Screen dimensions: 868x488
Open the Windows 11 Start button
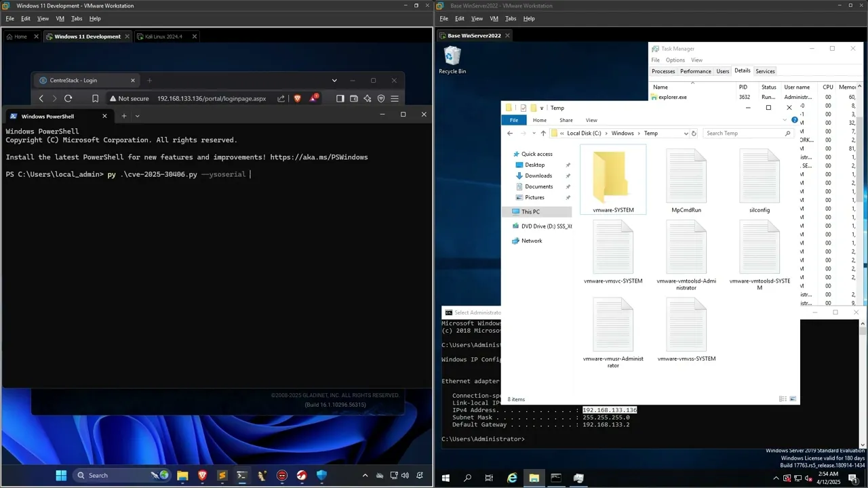(x=61, y=475)
